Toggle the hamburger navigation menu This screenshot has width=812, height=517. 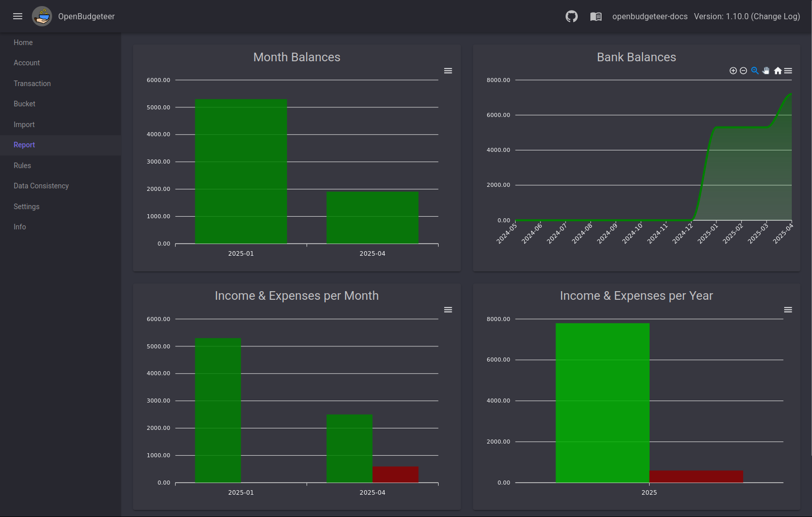pyautogui.click(x=18, y=16)
